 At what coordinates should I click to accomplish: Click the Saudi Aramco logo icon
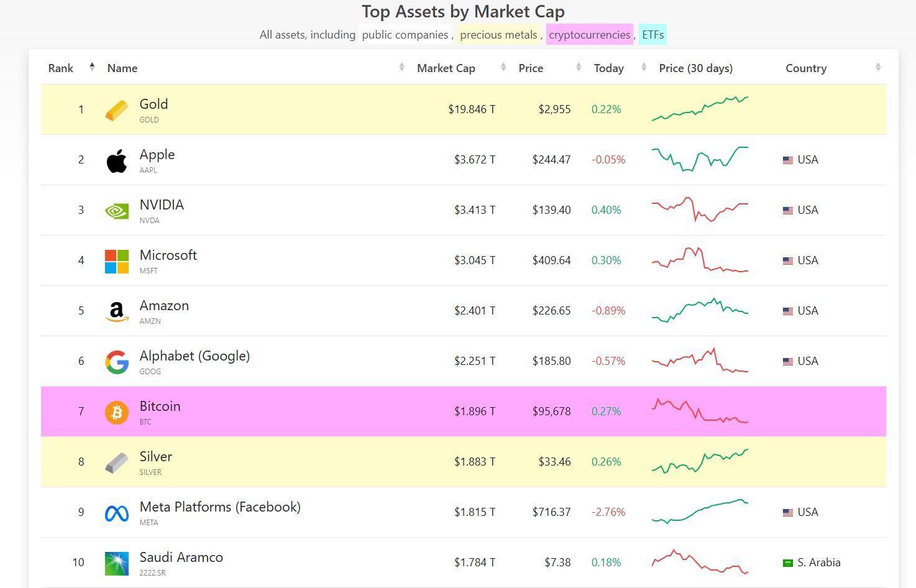coord(117,564)
